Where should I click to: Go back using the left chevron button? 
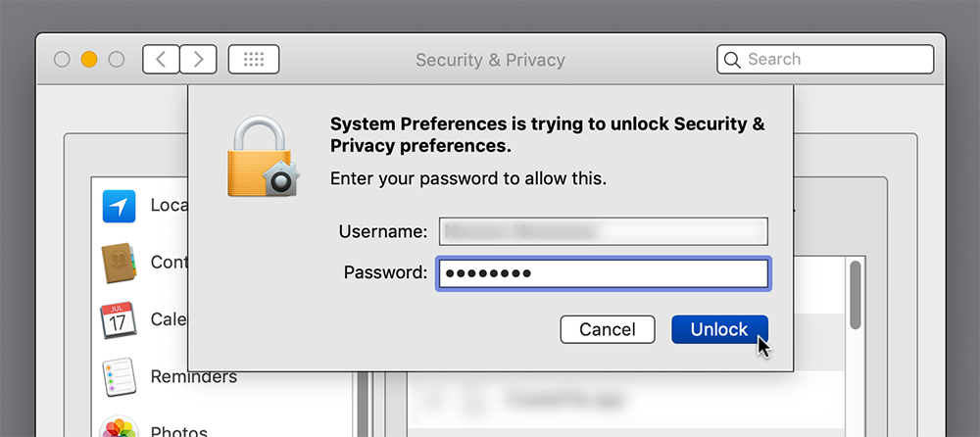pyautogui.click(x=161, y=59)
